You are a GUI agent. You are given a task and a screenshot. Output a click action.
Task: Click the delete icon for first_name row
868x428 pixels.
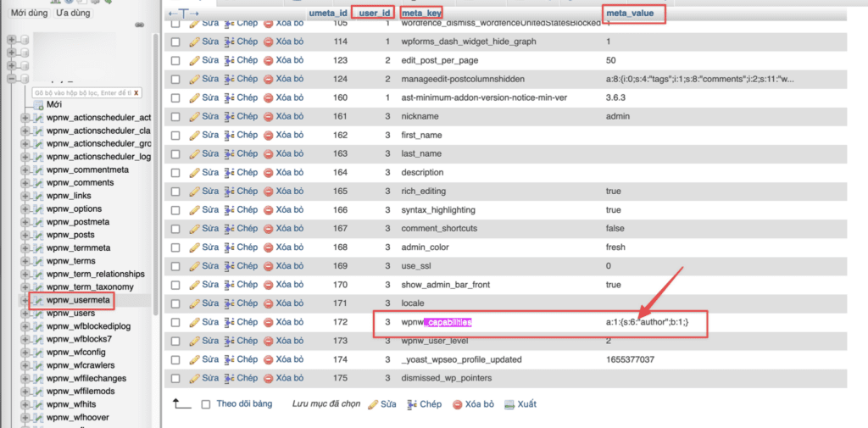click(x=269, y=135)
